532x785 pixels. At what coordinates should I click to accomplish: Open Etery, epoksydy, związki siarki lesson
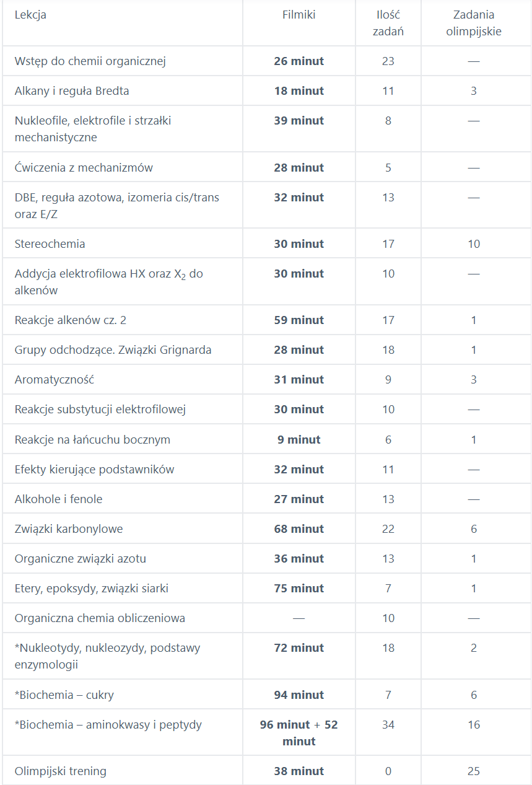click(92, 589)
